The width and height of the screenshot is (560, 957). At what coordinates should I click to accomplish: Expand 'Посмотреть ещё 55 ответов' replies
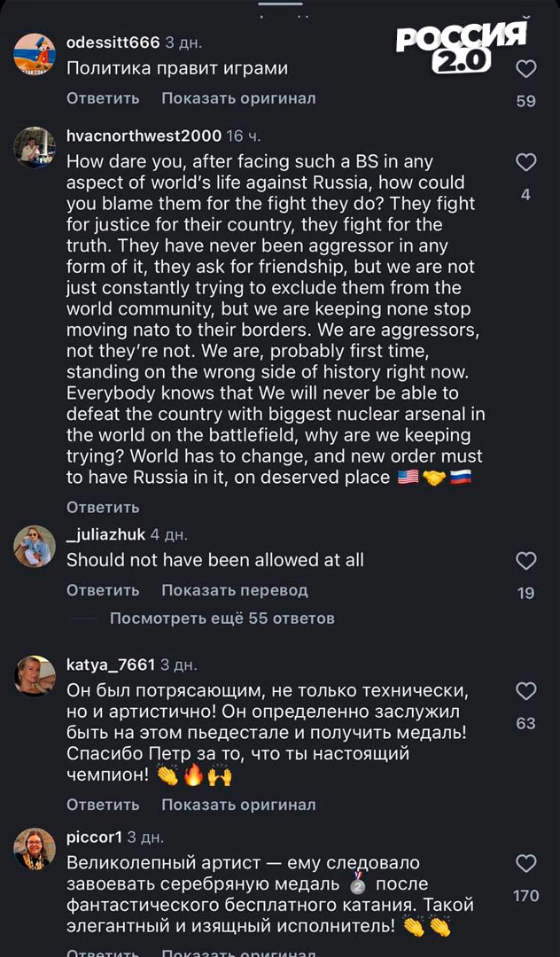click(222, 619)
